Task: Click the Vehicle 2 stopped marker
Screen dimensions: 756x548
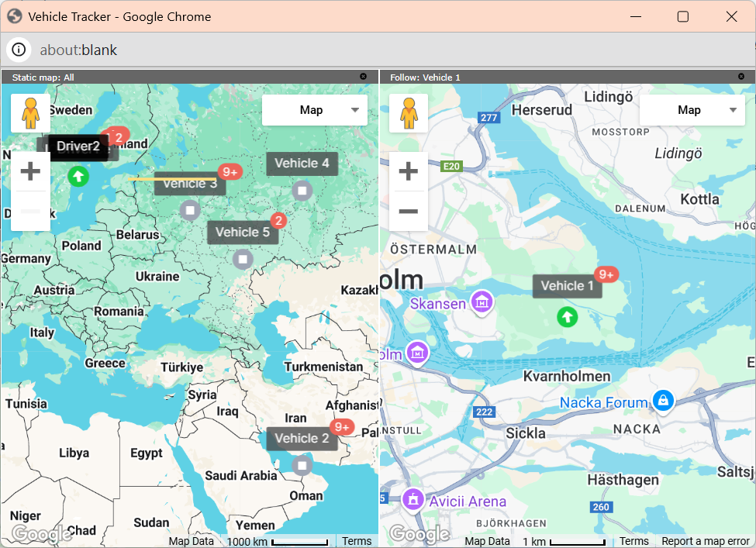Action: [302, 466]
